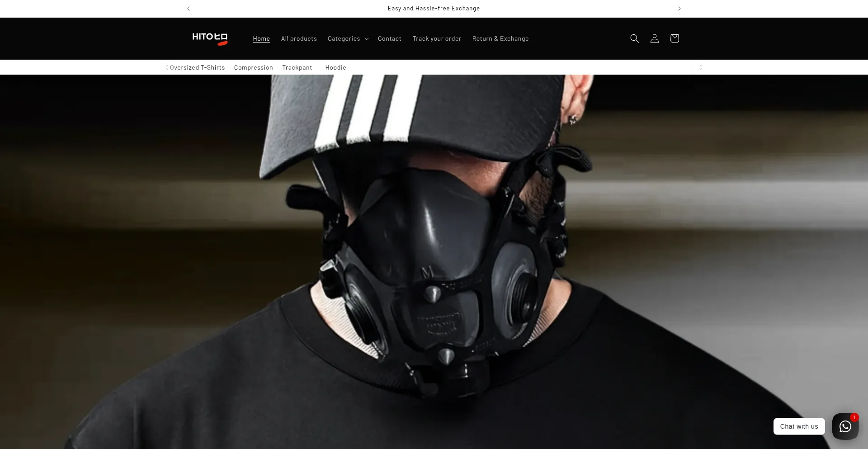Open the Return & Exchange page
The image size is (868, 449).
(500, 39)
